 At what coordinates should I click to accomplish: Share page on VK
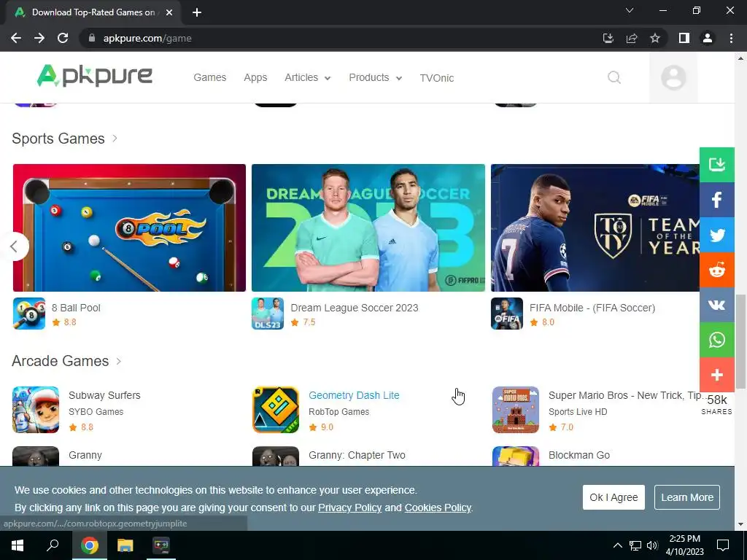coord(716,305)
